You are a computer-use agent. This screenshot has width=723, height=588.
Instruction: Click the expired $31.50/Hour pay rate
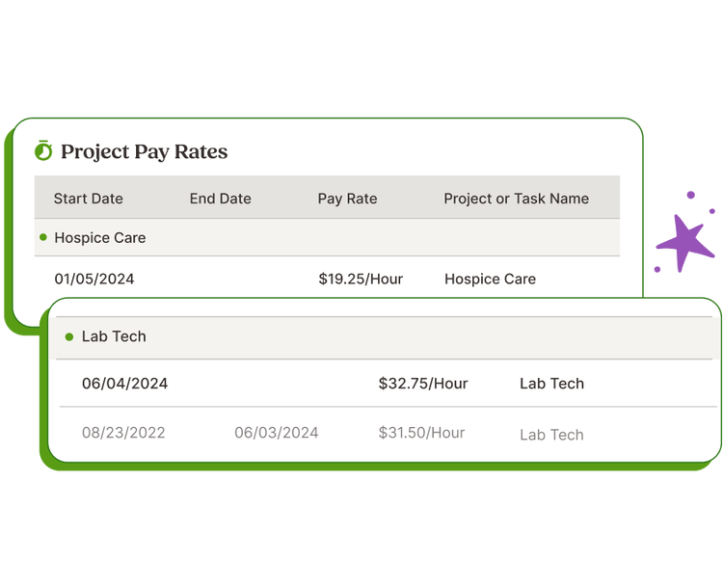421,433
